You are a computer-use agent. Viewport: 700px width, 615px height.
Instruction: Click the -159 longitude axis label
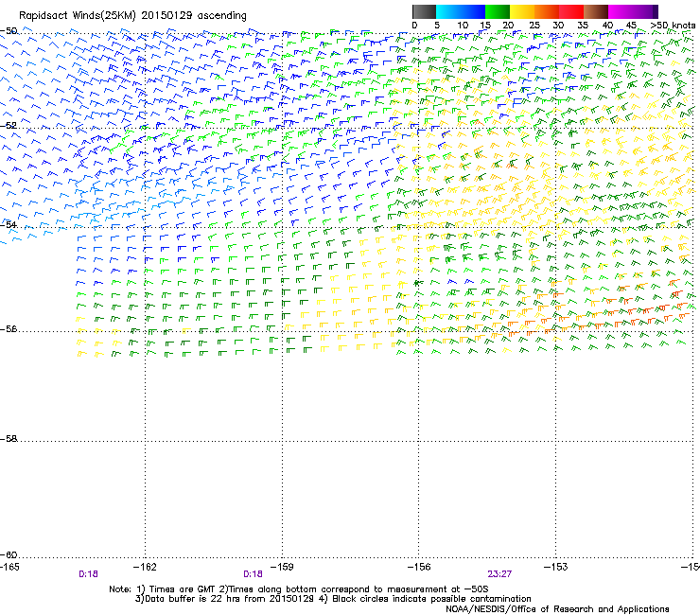coord(282,567)
